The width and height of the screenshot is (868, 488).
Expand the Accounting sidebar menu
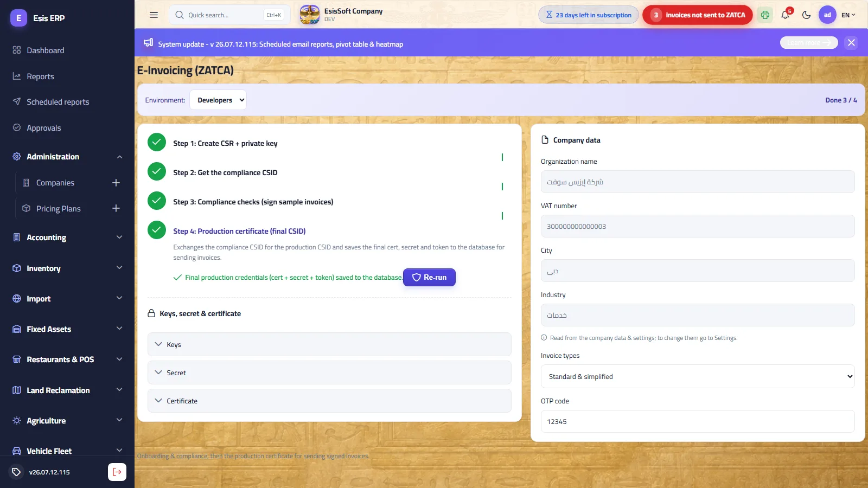67,237
